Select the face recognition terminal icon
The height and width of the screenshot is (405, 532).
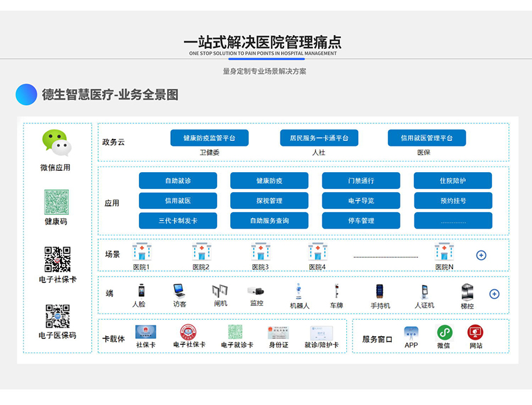pos(141,291)
